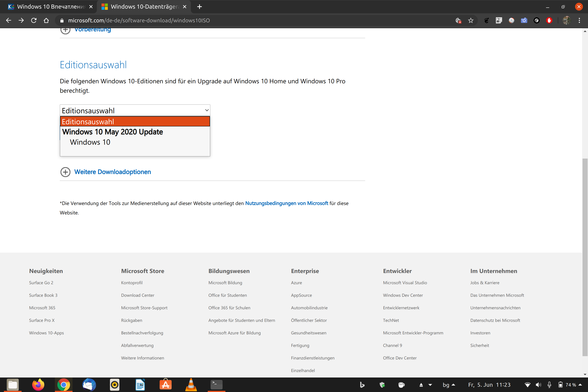Viewport: 588px width, 392px height.
Task: Click the Bing tray icon
Action: (x=362, y=385)
